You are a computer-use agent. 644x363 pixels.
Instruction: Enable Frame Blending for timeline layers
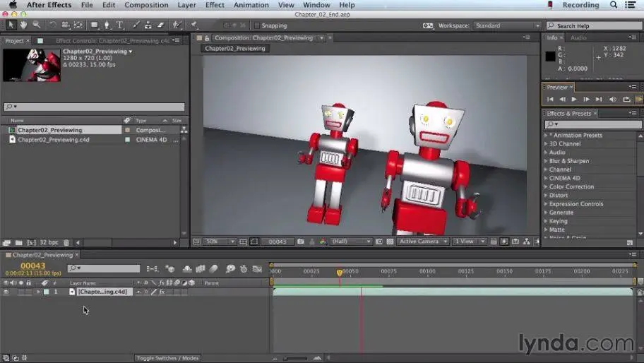(201, 269)
